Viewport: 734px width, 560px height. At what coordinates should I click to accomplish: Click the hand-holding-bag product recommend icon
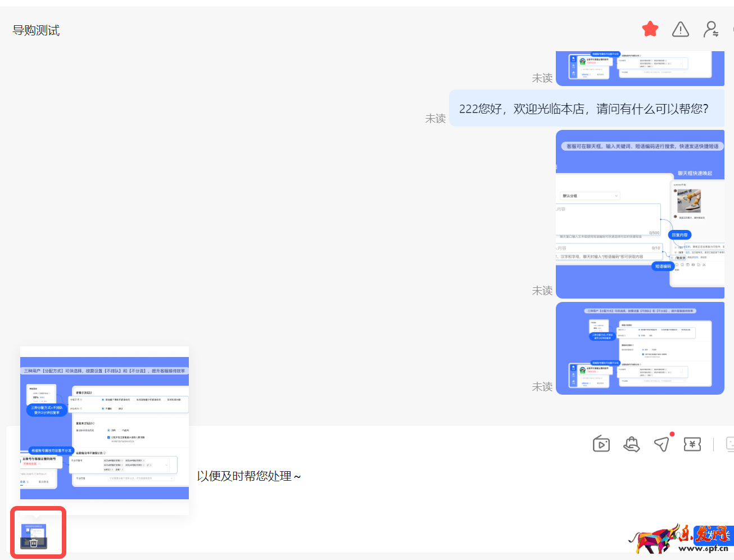pyautogui.click(x=632, y=444)
